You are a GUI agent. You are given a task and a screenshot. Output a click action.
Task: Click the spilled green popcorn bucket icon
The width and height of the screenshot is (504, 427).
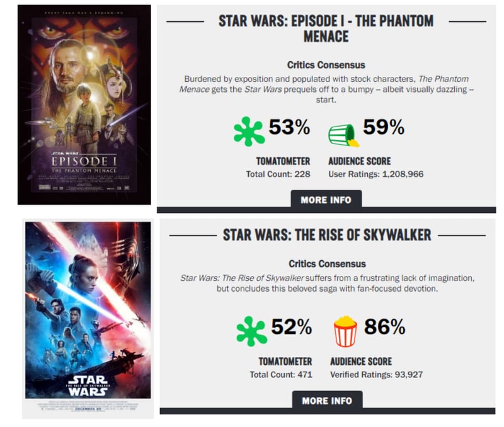(x=343, y=135)
